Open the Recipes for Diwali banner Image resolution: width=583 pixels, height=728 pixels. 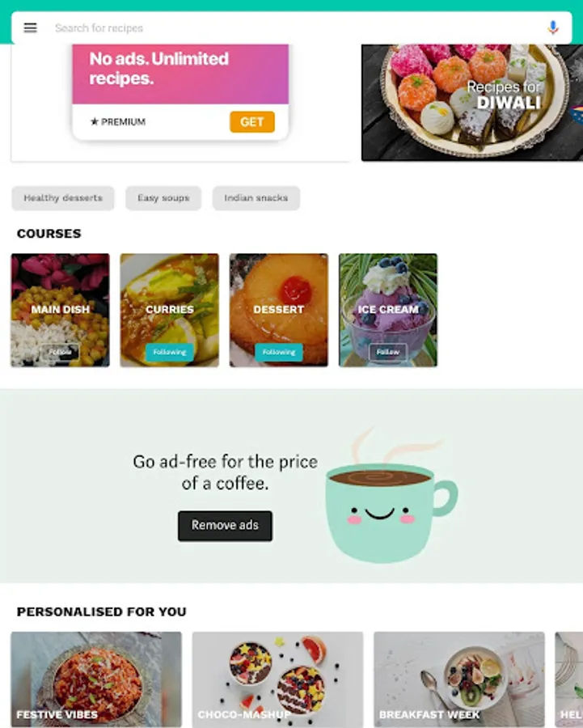[472, 103]
